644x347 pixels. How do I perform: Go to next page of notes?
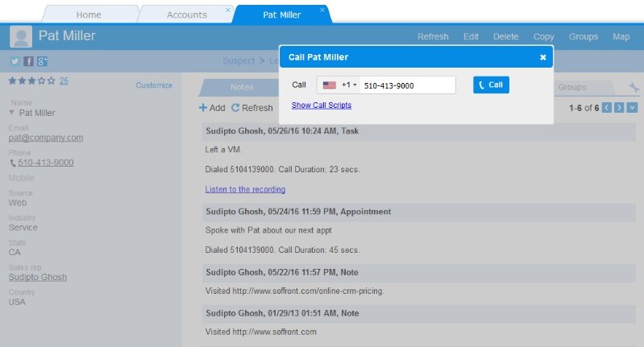pos(619,108)
